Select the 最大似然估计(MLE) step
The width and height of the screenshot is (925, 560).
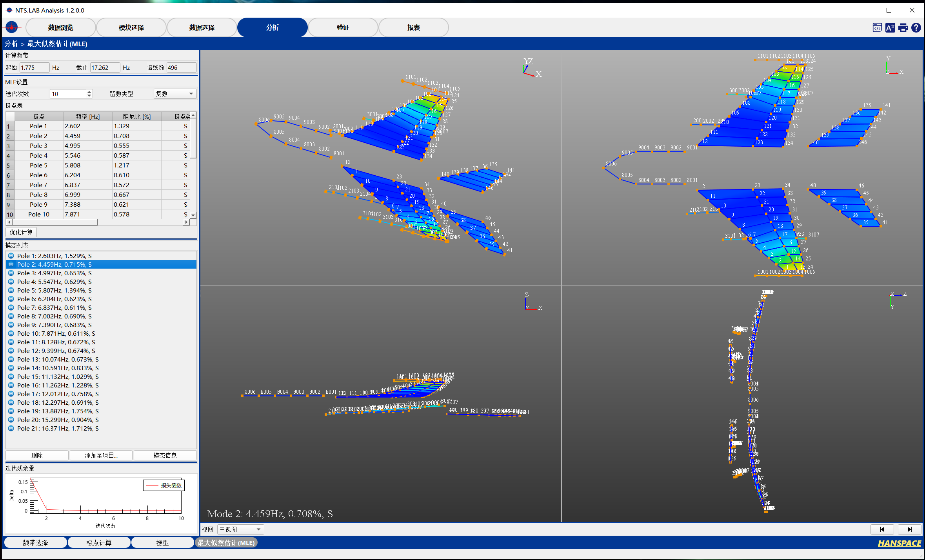pos(226,543)
